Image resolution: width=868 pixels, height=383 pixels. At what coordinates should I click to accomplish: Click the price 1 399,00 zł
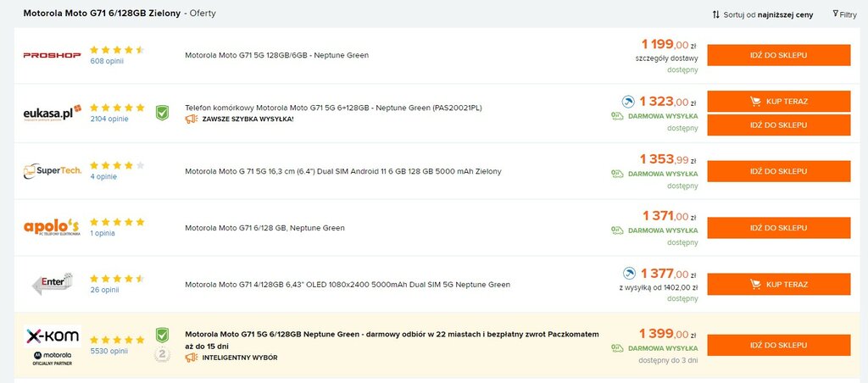pos(668,335)
